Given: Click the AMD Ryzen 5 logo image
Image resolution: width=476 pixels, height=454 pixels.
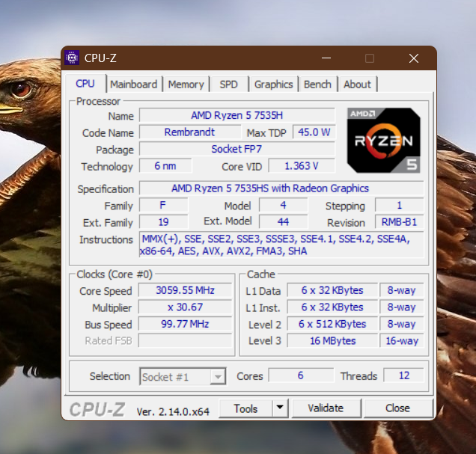Looking at the screenshot, I should 384,141.
